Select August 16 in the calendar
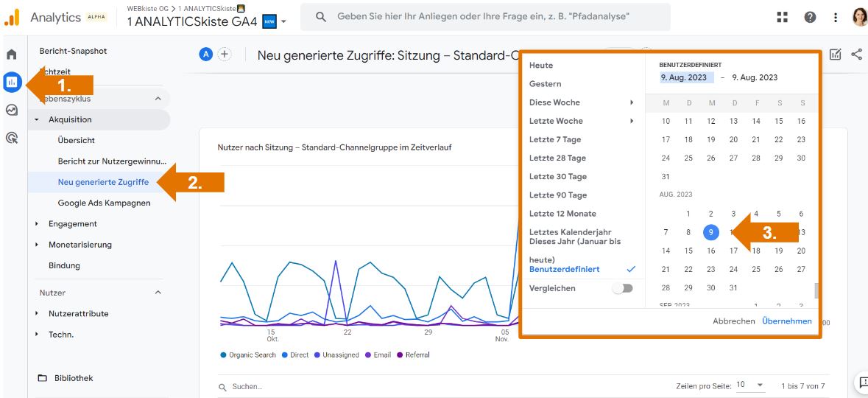Viewport: 868px width, 398px height. 711,251
